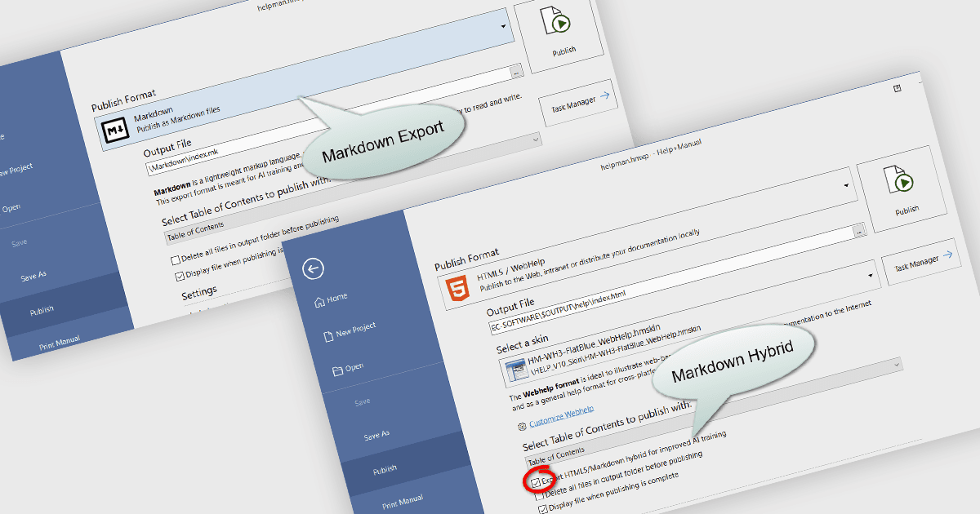The height and width of the screenshot is (514, 980).
Task: Toggle Delete all files checkbox in front window
Action: point(541,495)
